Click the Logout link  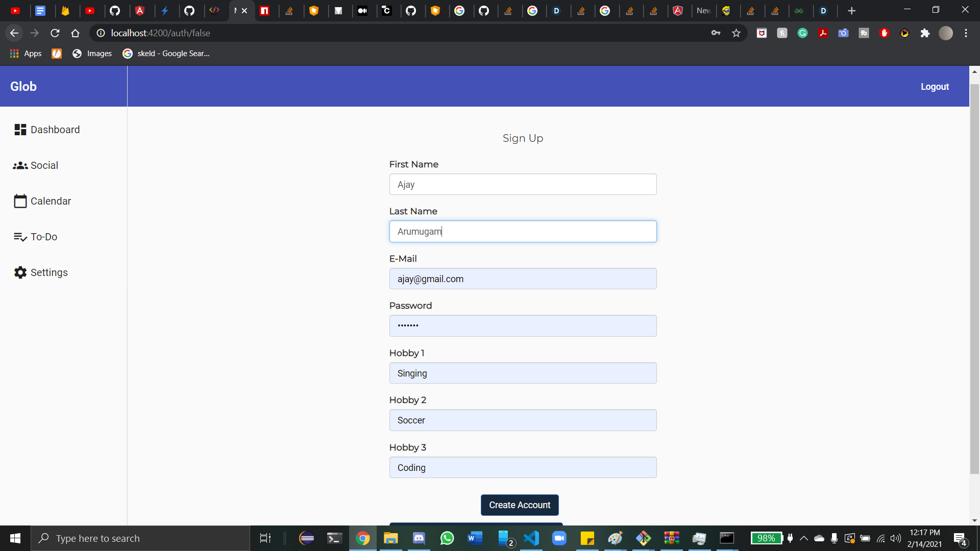click(935, 87)
